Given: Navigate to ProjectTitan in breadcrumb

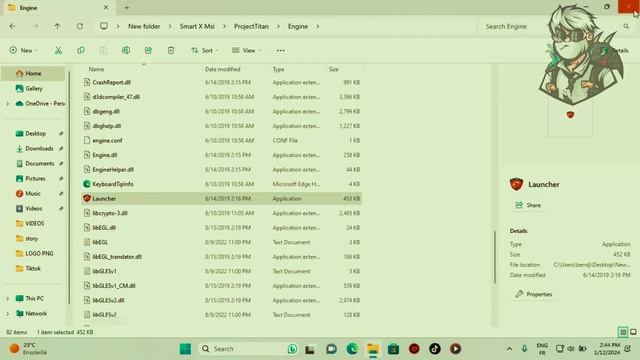Looking at the screenshot, I should pos(251,27).
